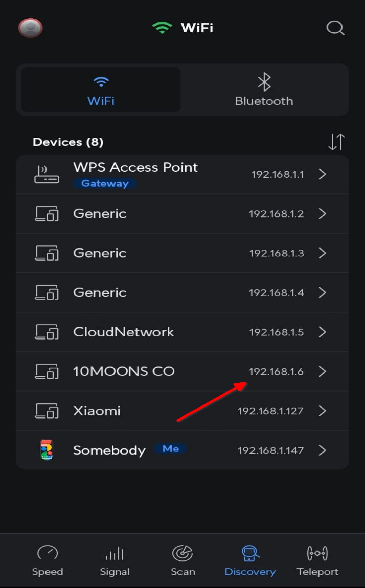The image size is (365, 588).
Task: Click the Me badge next to Somebody
Action: point(171,449)
